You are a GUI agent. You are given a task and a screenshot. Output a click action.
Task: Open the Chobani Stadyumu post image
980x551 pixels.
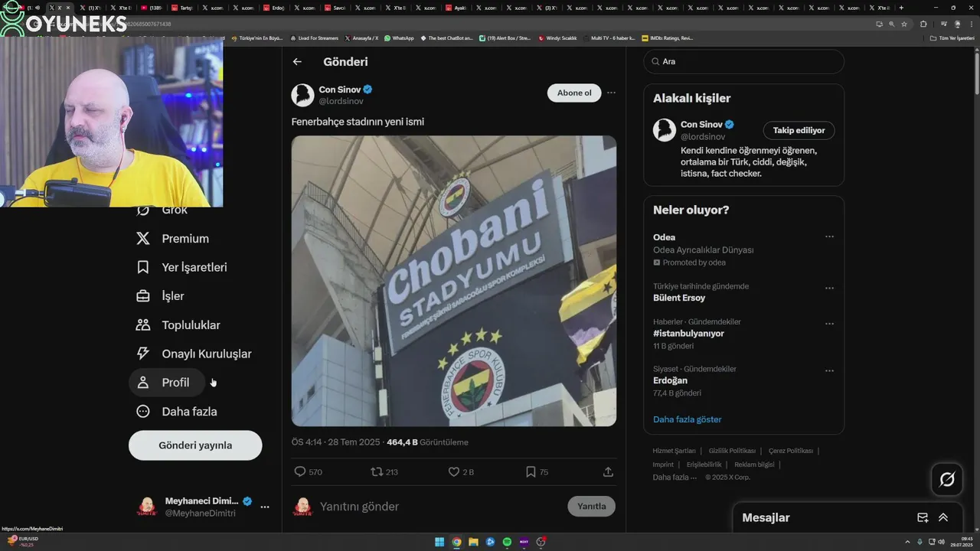click(454, 281)
